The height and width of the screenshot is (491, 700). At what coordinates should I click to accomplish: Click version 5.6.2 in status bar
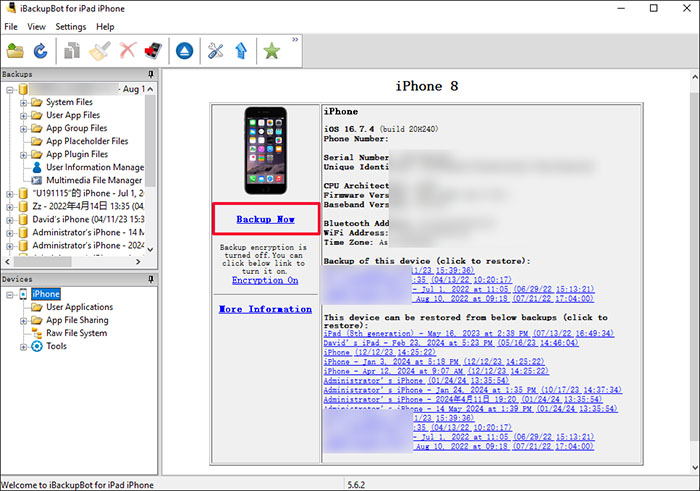coord(356,485)
